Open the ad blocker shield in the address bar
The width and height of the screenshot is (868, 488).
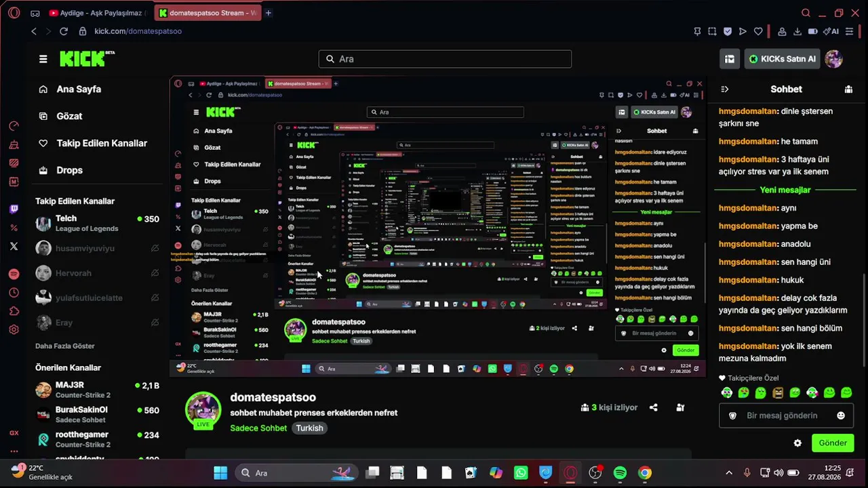[x=728, y=31]
